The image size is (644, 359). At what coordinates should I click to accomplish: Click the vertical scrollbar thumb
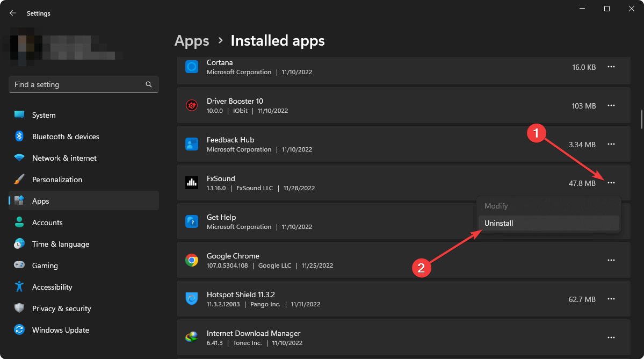click(641, 119)
